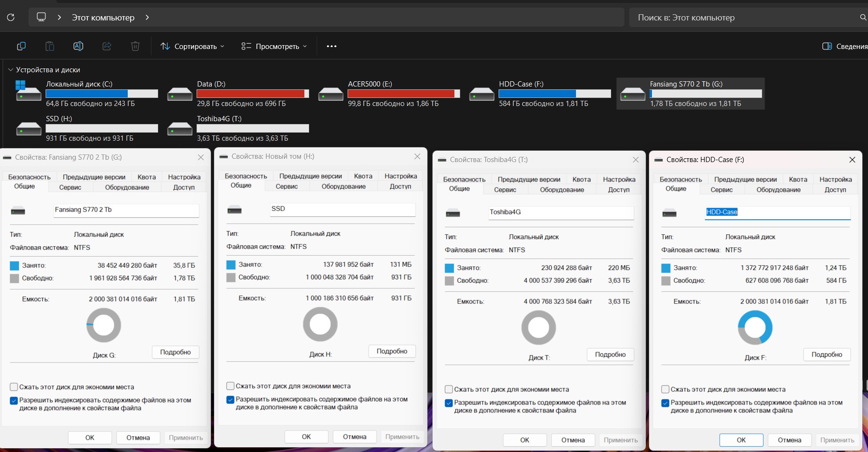Enable disk compression for Fansiang S770 drive
This screenshot has height=452, width=868.
coord(14,387)
